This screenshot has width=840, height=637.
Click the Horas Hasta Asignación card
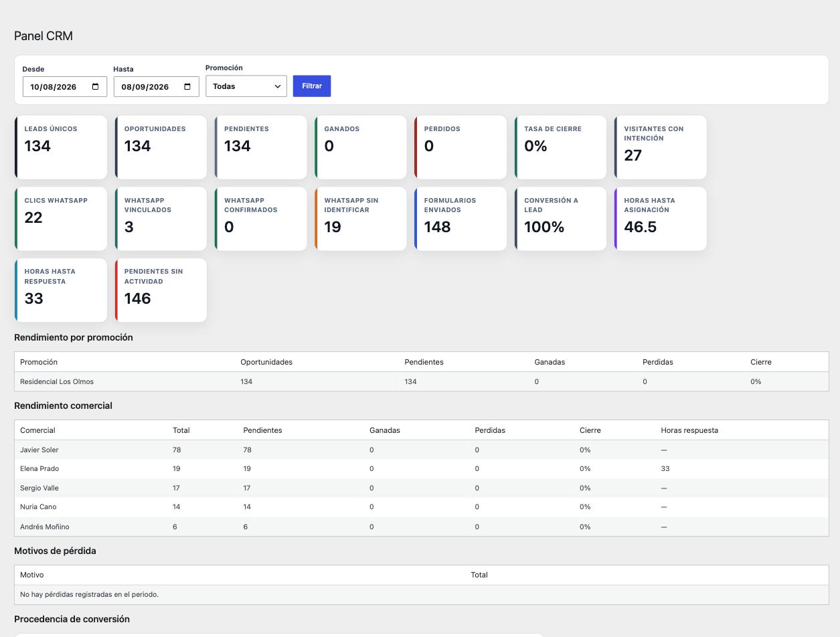(661, 219)
